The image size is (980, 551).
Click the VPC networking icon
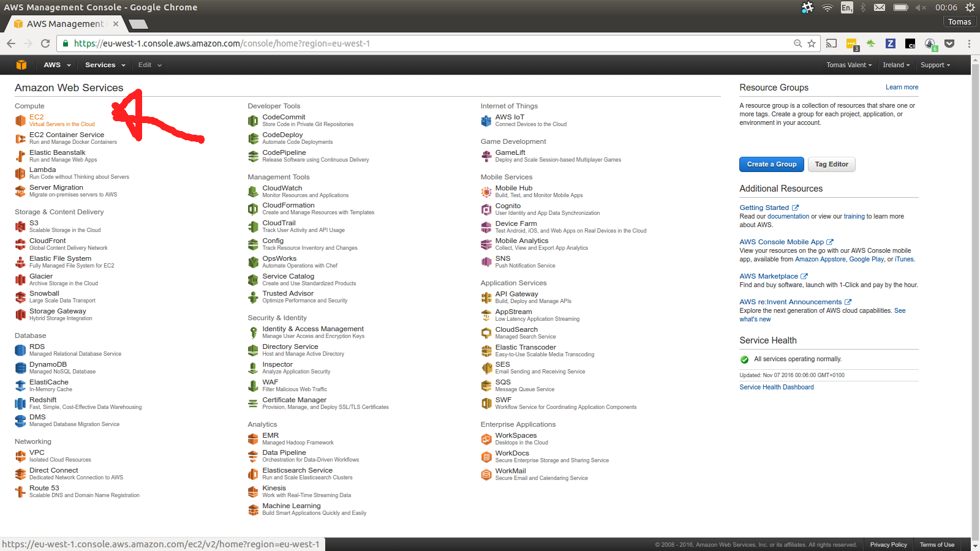point(20,456)
